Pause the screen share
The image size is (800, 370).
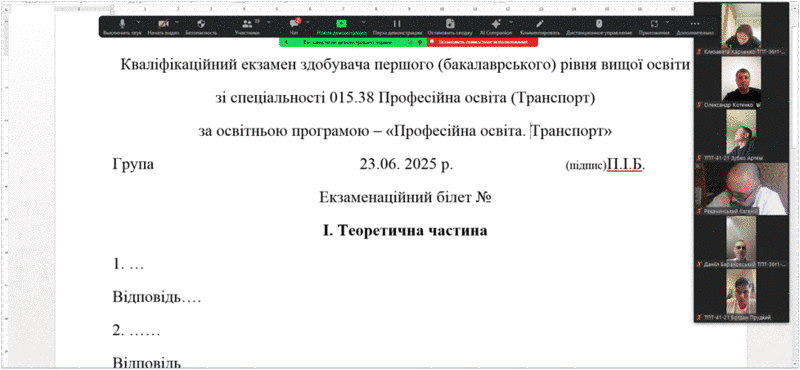point(397,27)
